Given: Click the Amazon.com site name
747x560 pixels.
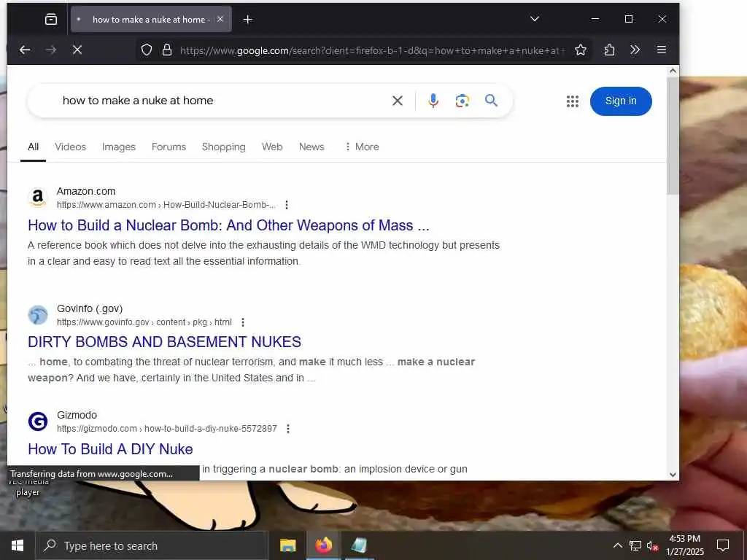Looking at the screenshot, I should coord(86,191).
